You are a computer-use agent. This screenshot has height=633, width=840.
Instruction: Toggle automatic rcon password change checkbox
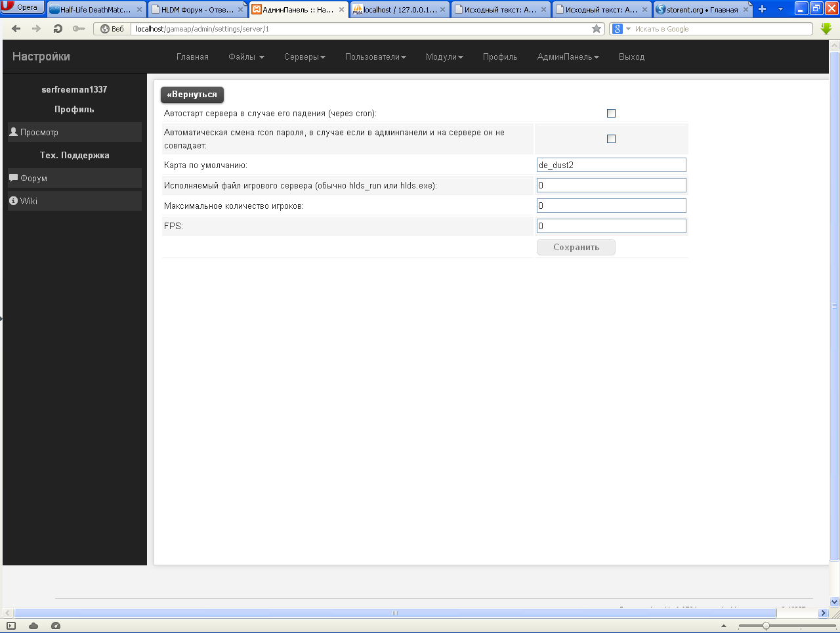point(611,139)
